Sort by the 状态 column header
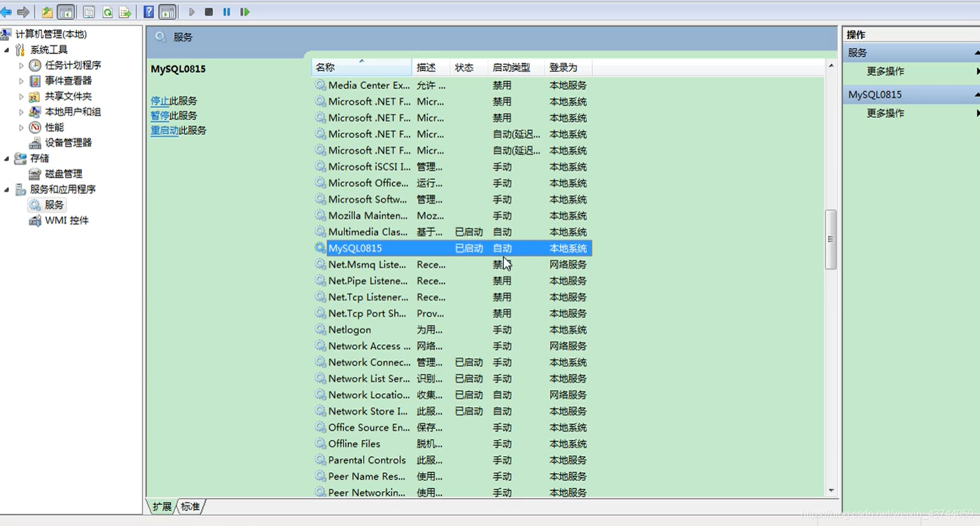Image resolution: width=980 pixels, height=526 pixels. tap(469, 67)
